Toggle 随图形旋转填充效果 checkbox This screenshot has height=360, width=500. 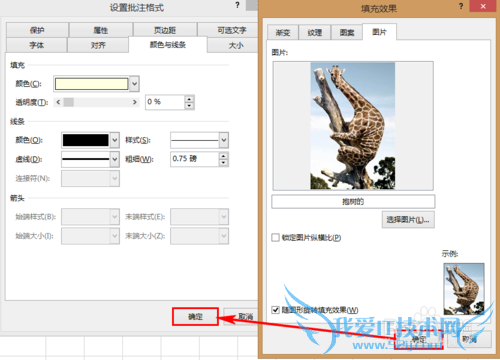[x=275, y=310]
